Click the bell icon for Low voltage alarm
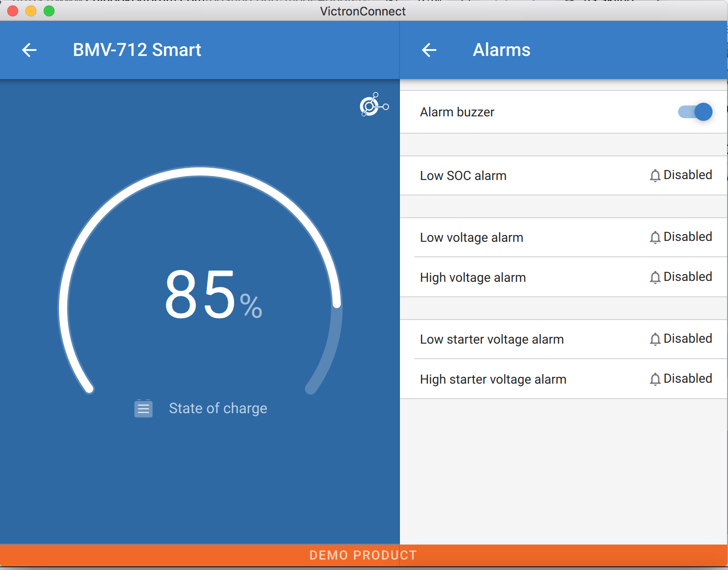 [x=655, y=237]
